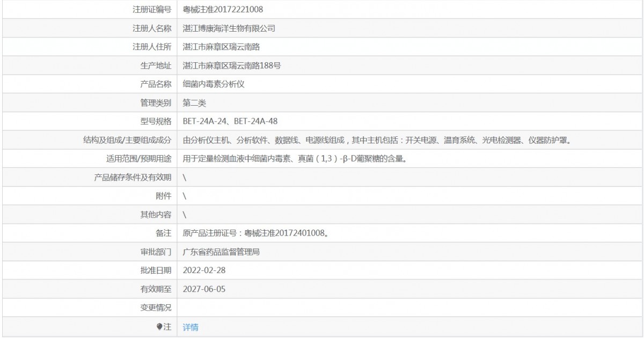
Task: Click the bullet icon beside 注
Action: 159,326
